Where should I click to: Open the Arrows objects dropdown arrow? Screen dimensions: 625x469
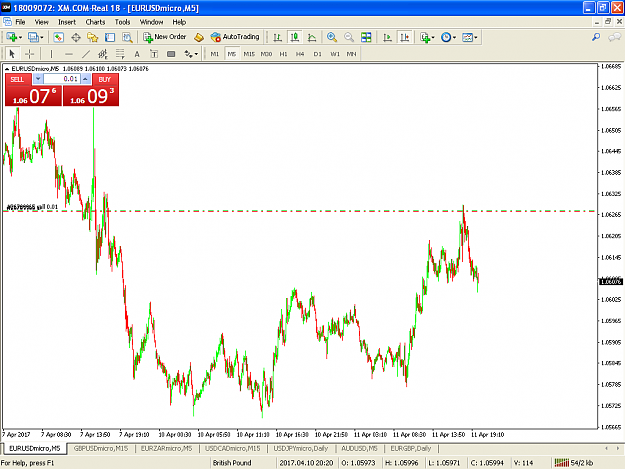(197, 54)
